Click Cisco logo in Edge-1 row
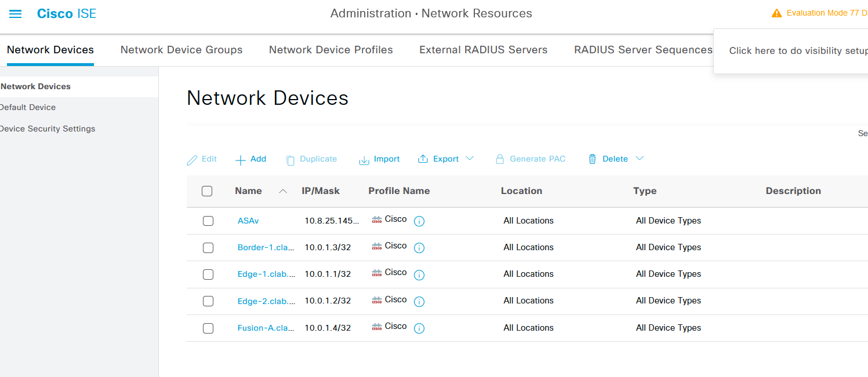This screenshot has width=868, height=377. pyautogui.click(x=377, y=273)
